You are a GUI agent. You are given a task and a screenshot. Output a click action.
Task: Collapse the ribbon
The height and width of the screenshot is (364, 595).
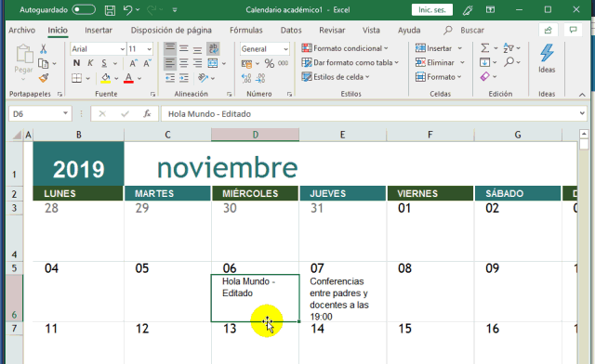pos(582,95)
